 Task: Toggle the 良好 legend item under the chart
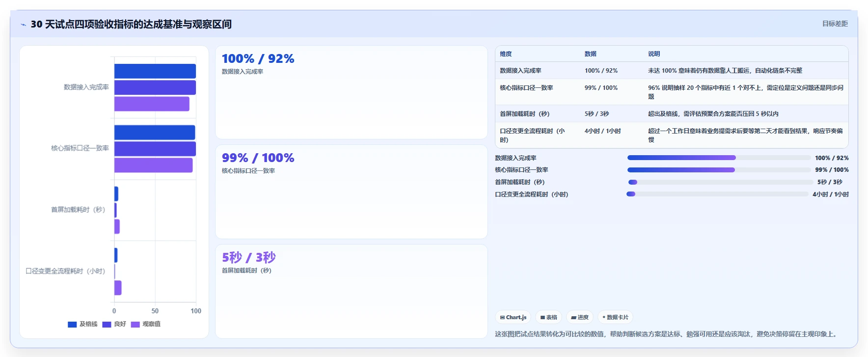pos(114,324)
